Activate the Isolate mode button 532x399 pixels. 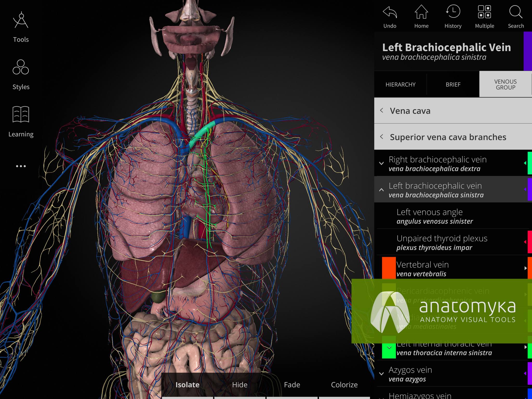coord(187,385)
